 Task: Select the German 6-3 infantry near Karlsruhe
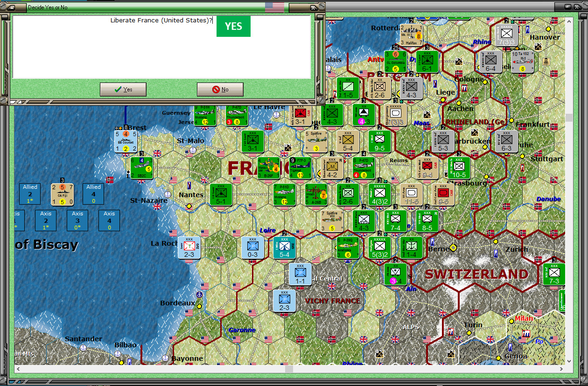(x=506, y=141)
